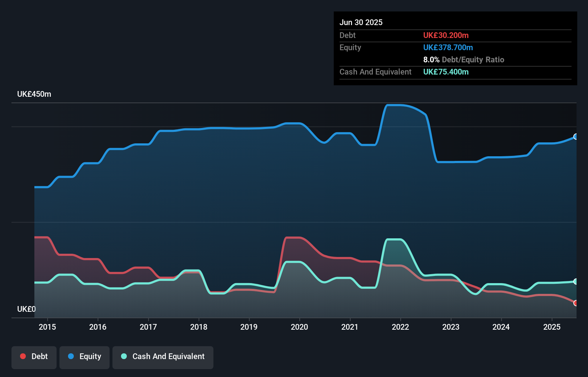Click the red Debt legend dot
The width and height of the screenshot is (588, 377).
[x=22, y=356]
